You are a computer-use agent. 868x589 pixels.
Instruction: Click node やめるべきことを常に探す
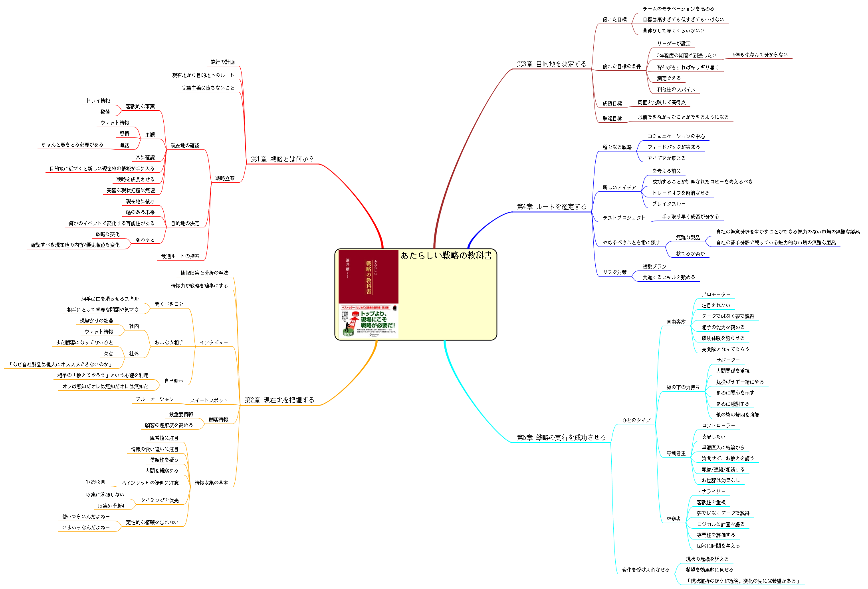(631, 243)
